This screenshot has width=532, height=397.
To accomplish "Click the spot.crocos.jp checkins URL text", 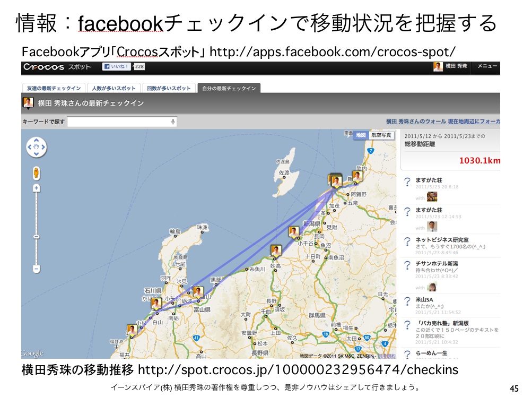I will [x=298, y=369].
